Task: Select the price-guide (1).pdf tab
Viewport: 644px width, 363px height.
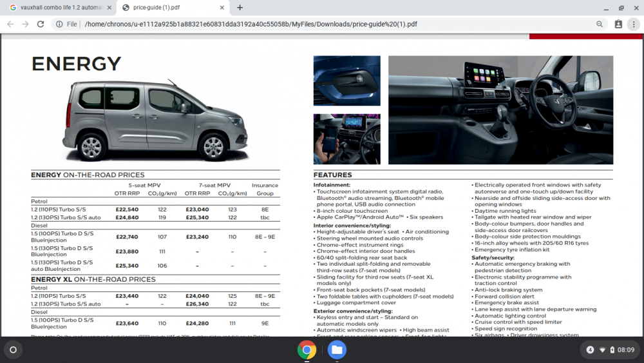Action: click(173, 7)
